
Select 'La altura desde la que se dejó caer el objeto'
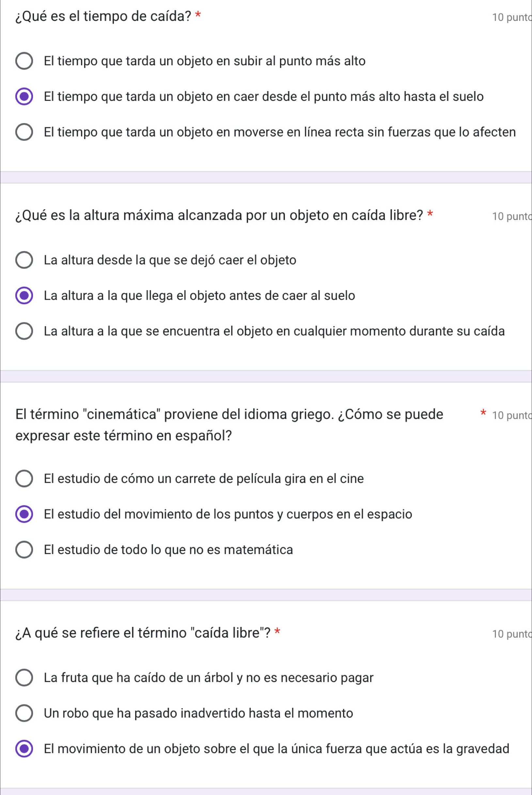tap(24, 260)
